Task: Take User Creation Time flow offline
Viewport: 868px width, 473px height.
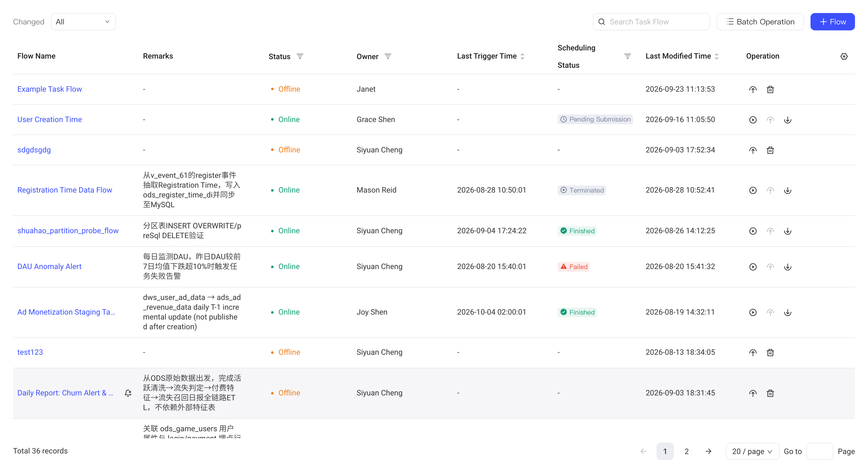Action: 787,120
